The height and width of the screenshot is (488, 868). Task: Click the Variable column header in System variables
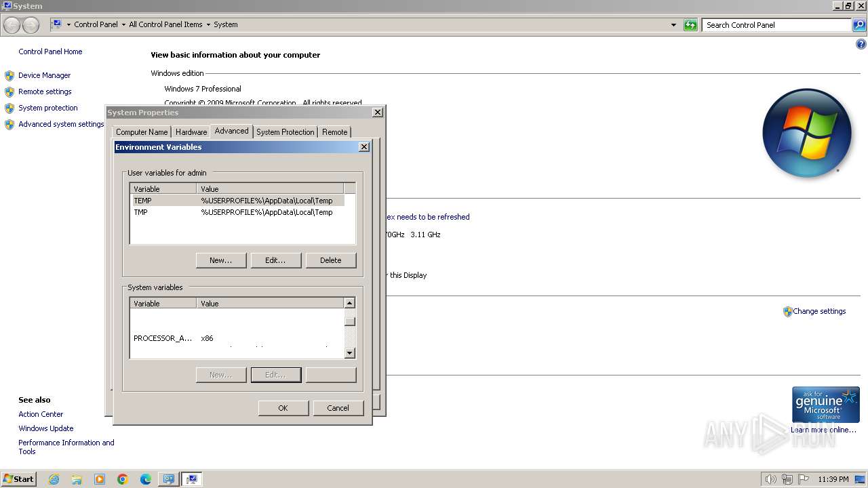[163, 304]
